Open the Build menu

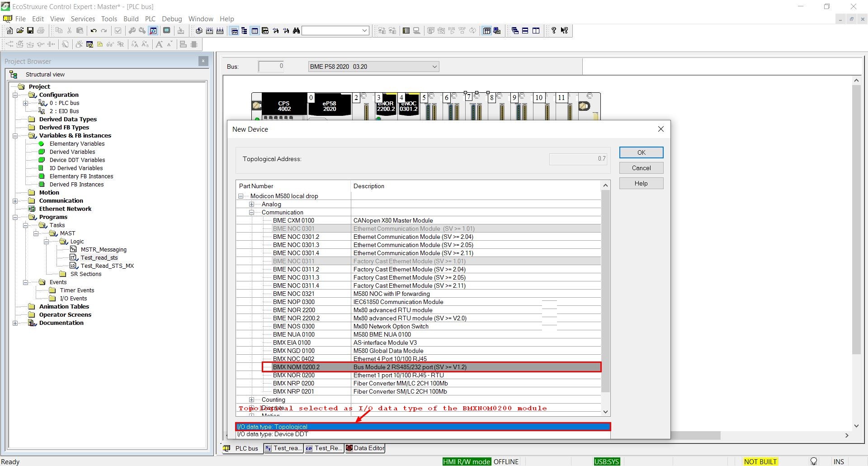(131, 19)
